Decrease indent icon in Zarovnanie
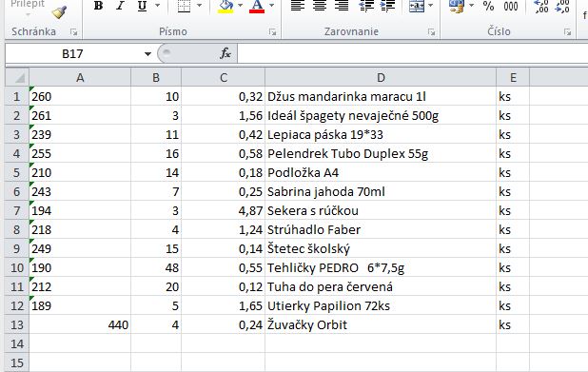The height and width of the screenshot is (372, 588). pos(366,6)
